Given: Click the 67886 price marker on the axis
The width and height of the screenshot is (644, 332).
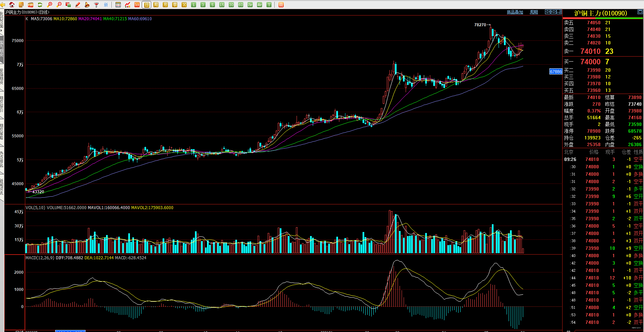Looking at the screenshot, I should 556,71.
